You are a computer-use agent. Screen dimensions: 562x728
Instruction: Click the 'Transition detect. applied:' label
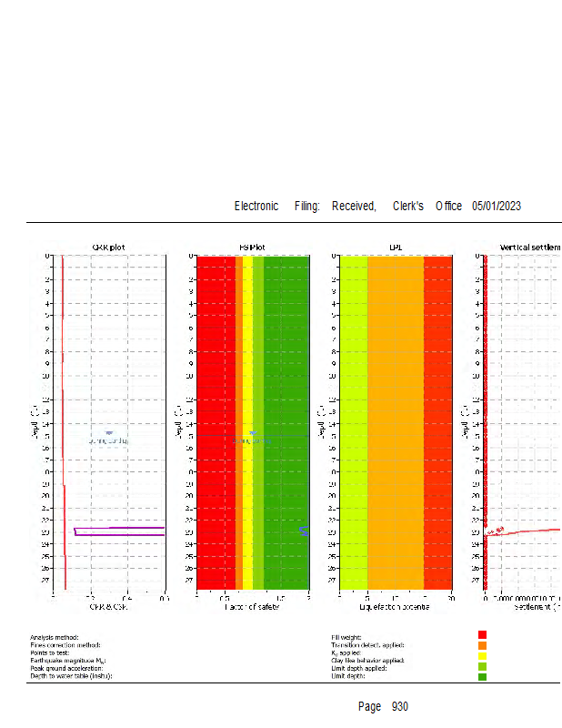tap(367, 645)
